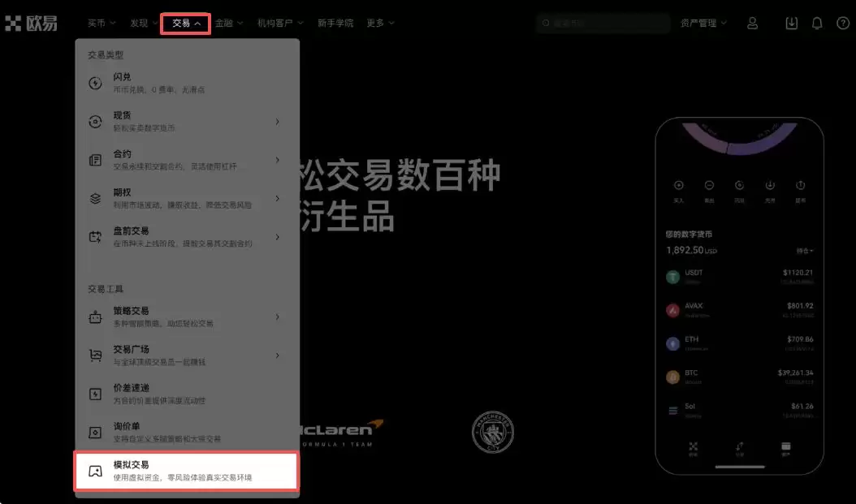Open the help question mark icon
Image resolution: width=856 pixels, height=504 pixels.
(x=842, y=23)
